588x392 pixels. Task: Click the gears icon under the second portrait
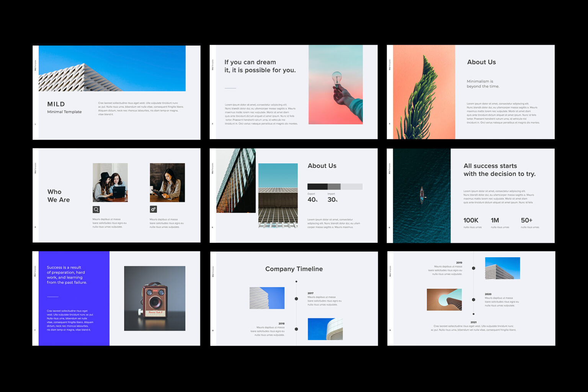pos(153,209)
